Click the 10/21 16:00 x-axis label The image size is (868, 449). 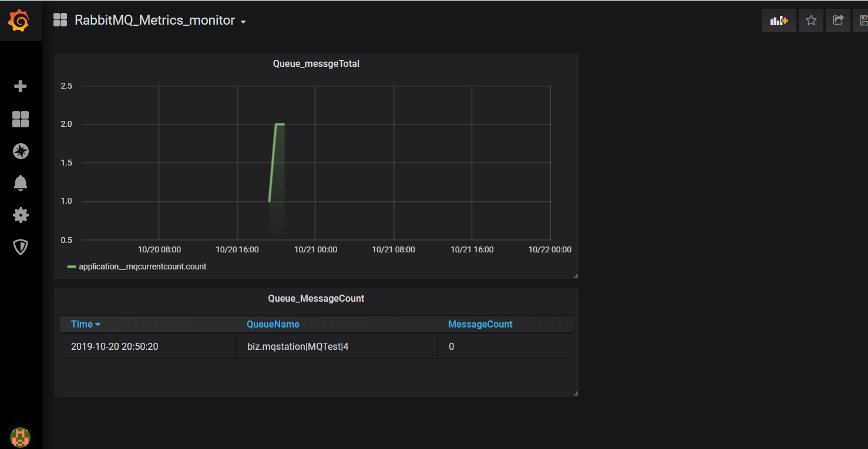(472, 249)
